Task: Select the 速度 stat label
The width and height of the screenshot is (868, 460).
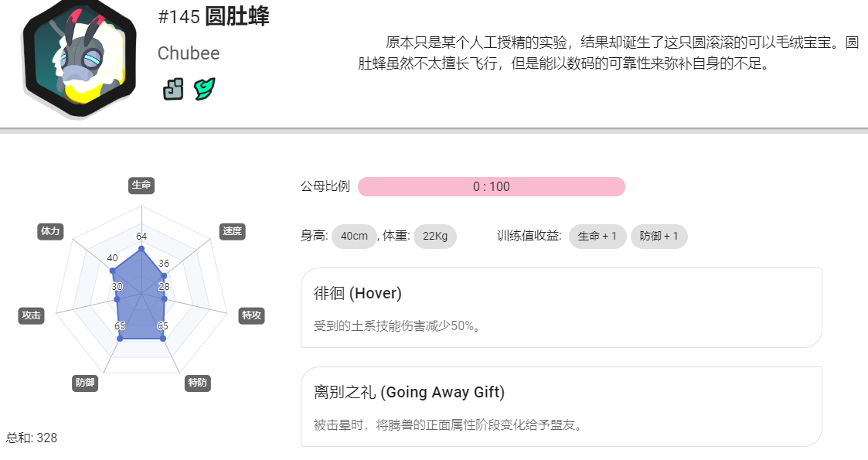Action: [232, 231]
